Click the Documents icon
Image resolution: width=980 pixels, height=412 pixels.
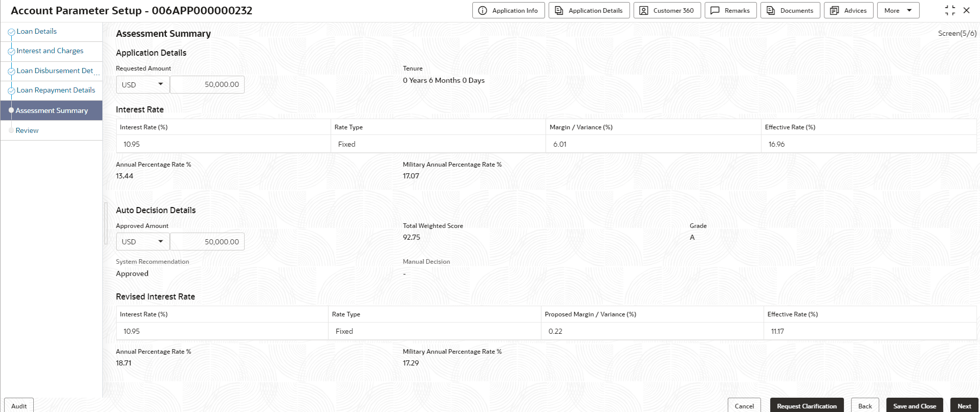coord(771,11)
